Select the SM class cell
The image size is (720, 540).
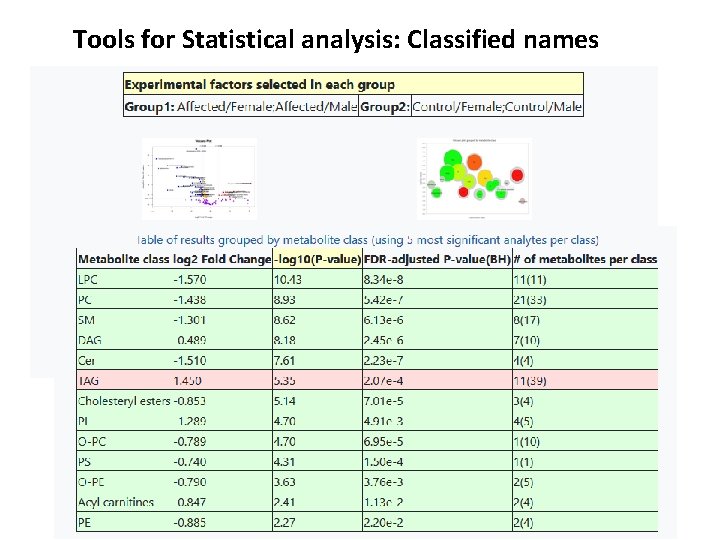(x=86, y=320)
